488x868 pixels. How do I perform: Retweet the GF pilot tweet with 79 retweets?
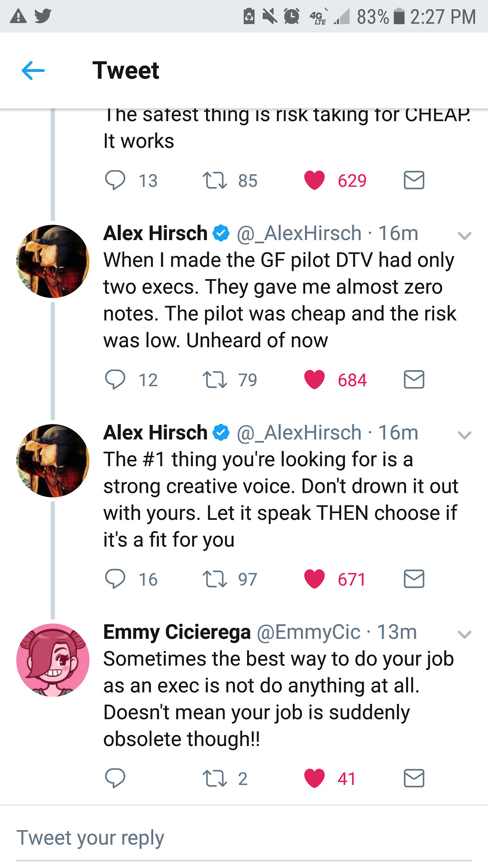215,380
